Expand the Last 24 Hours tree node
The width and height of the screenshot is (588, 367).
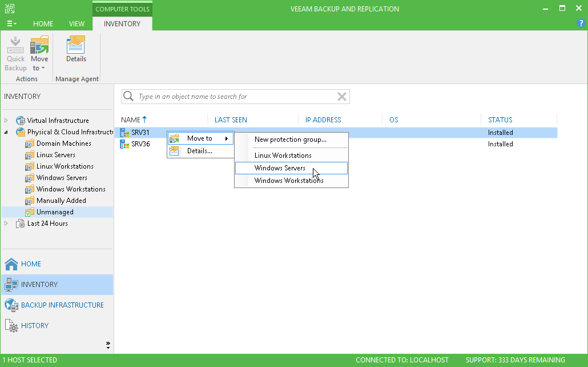point(6,224)
